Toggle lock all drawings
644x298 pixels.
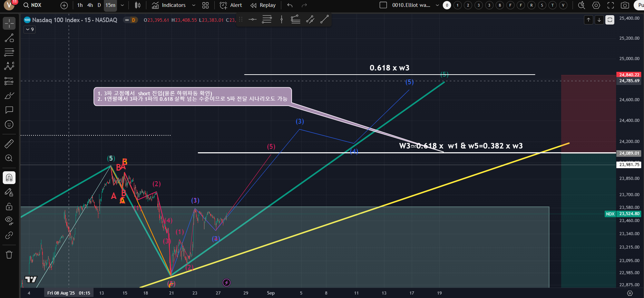pyautogui.click(x=9, y=206)
